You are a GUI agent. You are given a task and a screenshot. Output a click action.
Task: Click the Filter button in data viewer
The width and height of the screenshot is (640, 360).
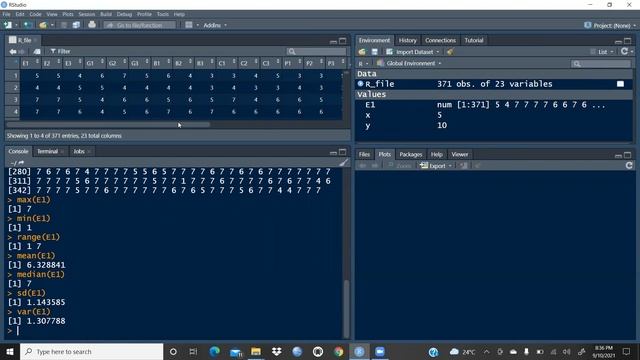(x=60, y=51)
